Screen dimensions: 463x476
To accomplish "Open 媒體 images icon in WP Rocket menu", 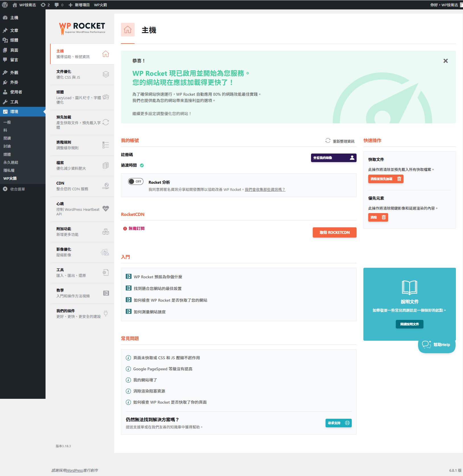I will point(106,97).
